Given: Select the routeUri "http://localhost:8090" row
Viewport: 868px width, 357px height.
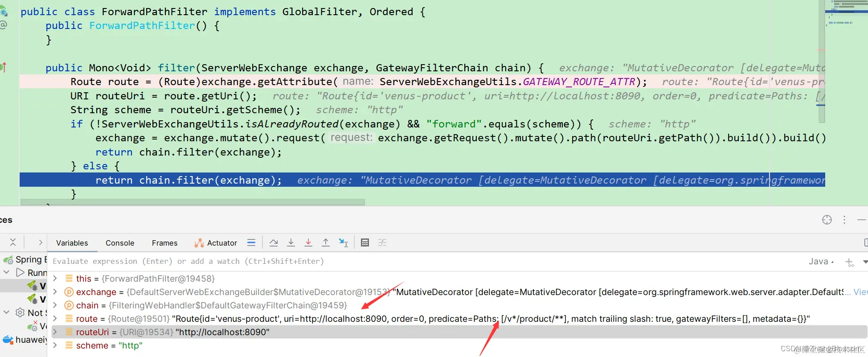Looking at the screenshot, I should [459, 332].
